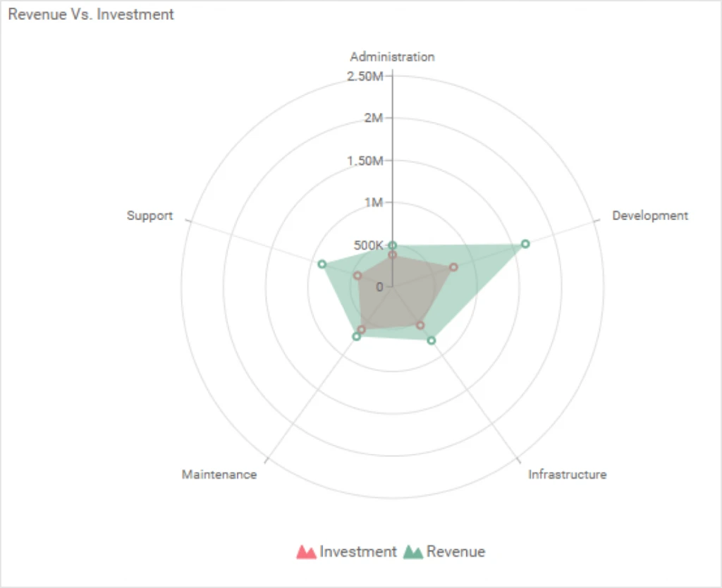
Task: Select the Revenue data point on Support axis
Action: point(322,264)
